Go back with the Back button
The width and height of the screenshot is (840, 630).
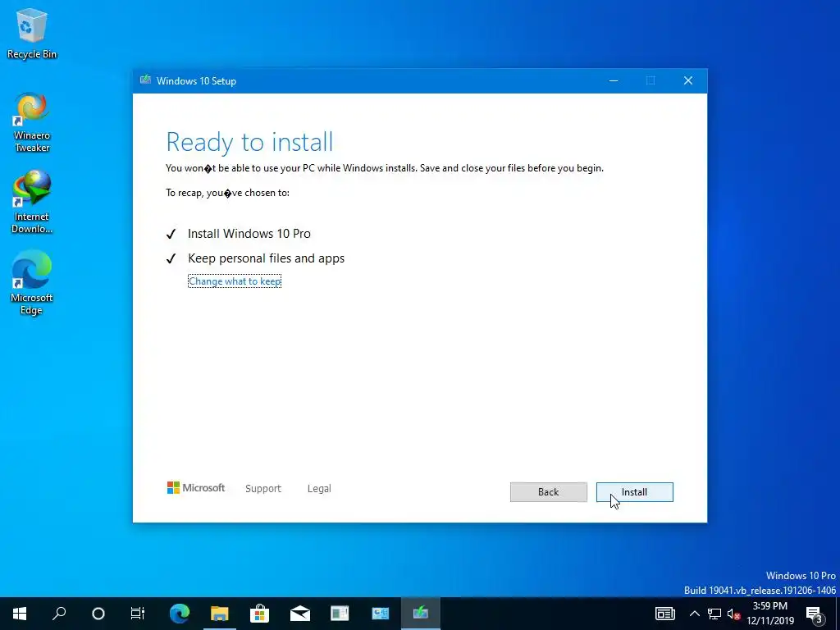548,492
